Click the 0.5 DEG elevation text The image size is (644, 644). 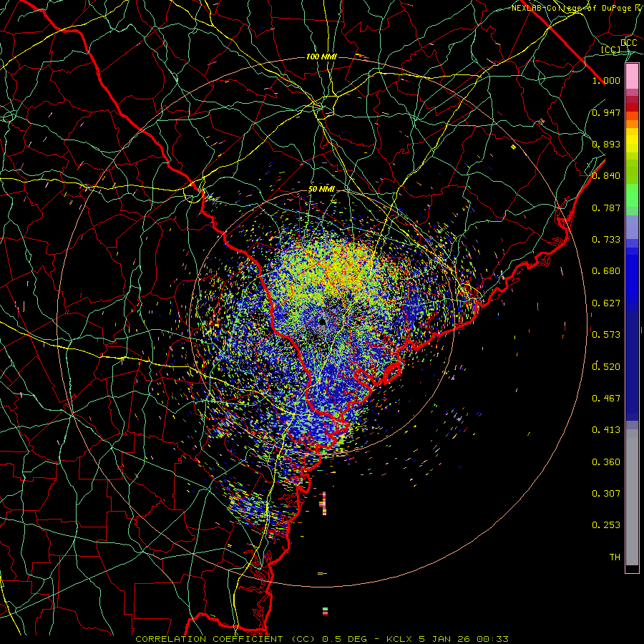[x=346, y=639]
